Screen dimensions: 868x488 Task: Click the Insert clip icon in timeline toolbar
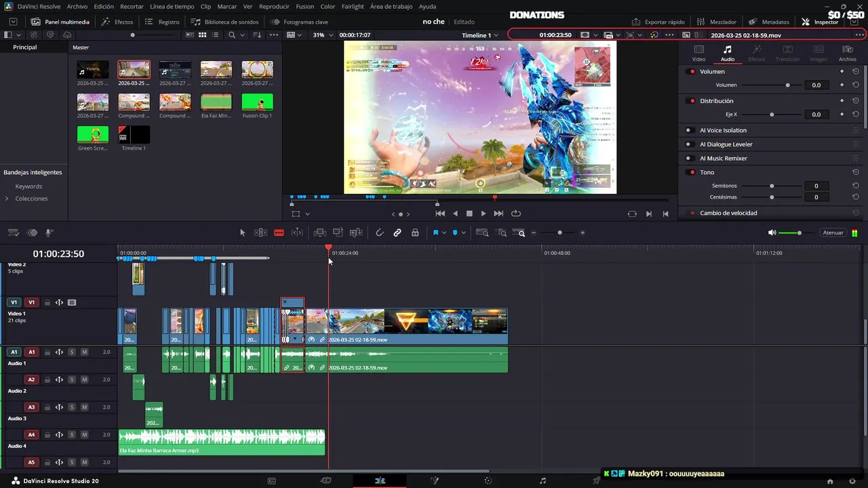[x=320, y=232]
